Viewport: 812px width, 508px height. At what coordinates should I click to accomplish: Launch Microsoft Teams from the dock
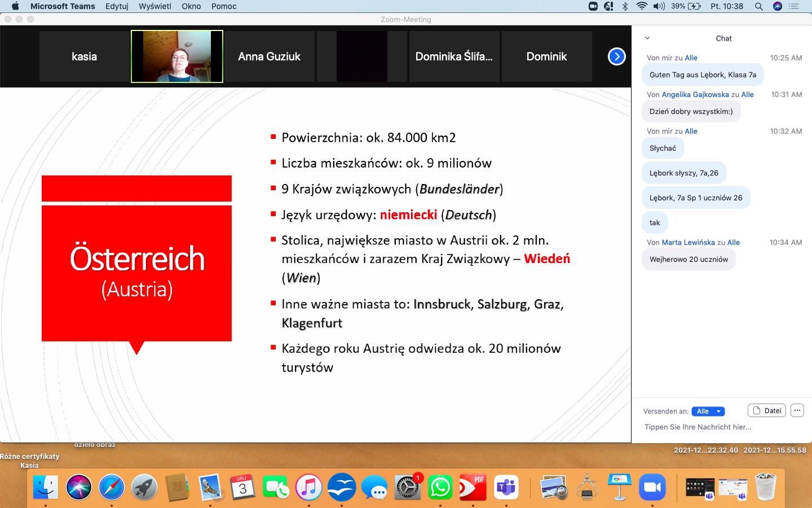coord(506,487)
